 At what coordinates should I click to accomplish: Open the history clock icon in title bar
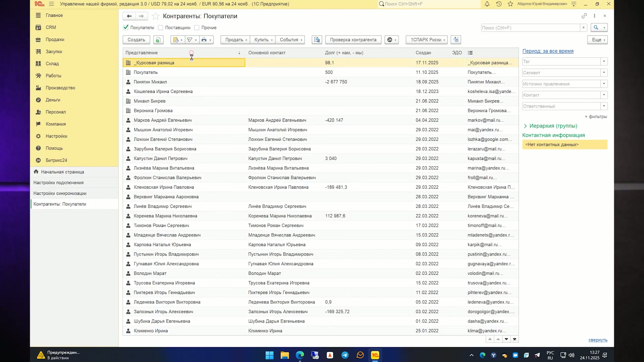click(x=499, y=4)
